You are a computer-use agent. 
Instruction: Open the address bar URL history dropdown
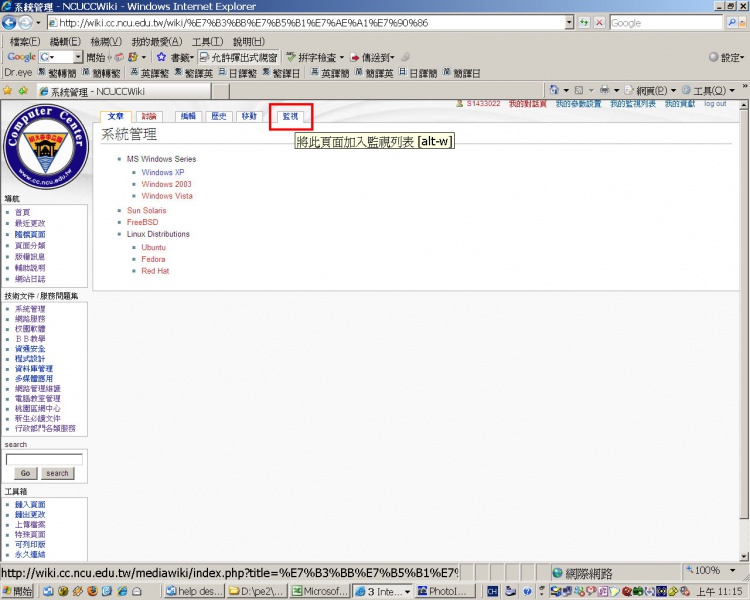click(x=569, y=22)
